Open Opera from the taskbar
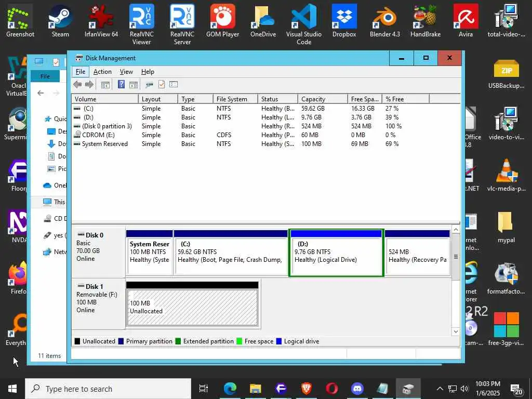Screen dimensions: 532x399 [332, 389]
